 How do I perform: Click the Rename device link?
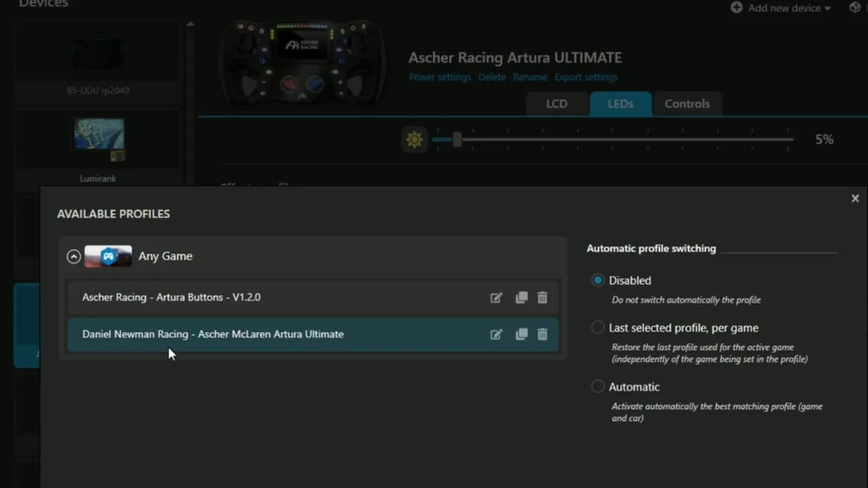[x=530, y=77]
